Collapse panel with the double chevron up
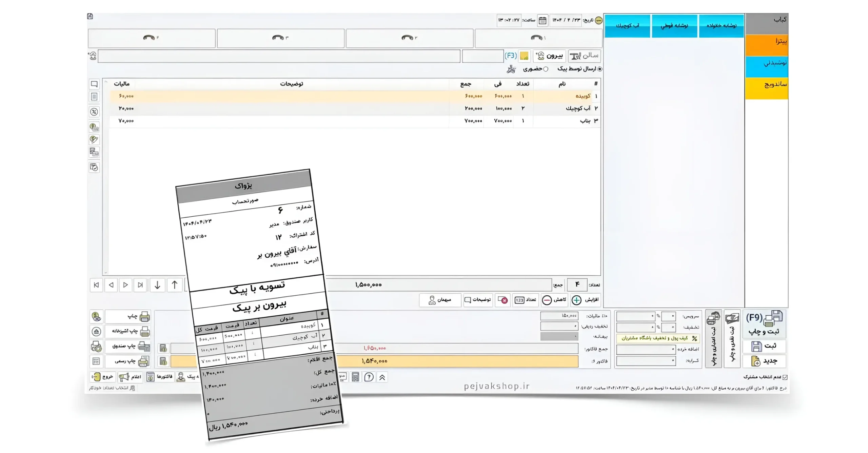The height and width of the screenshot is (453, 868). (382, 377)
